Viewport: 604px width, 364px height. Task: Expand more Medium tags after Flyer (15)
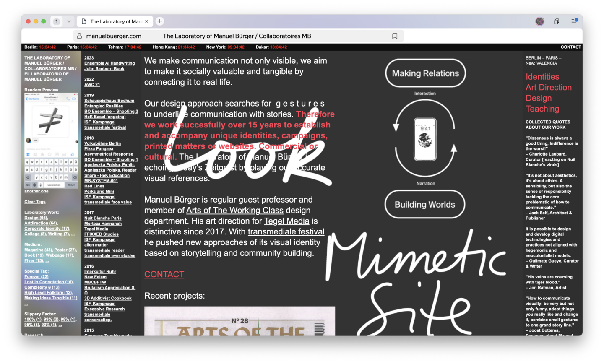[47, 261]
